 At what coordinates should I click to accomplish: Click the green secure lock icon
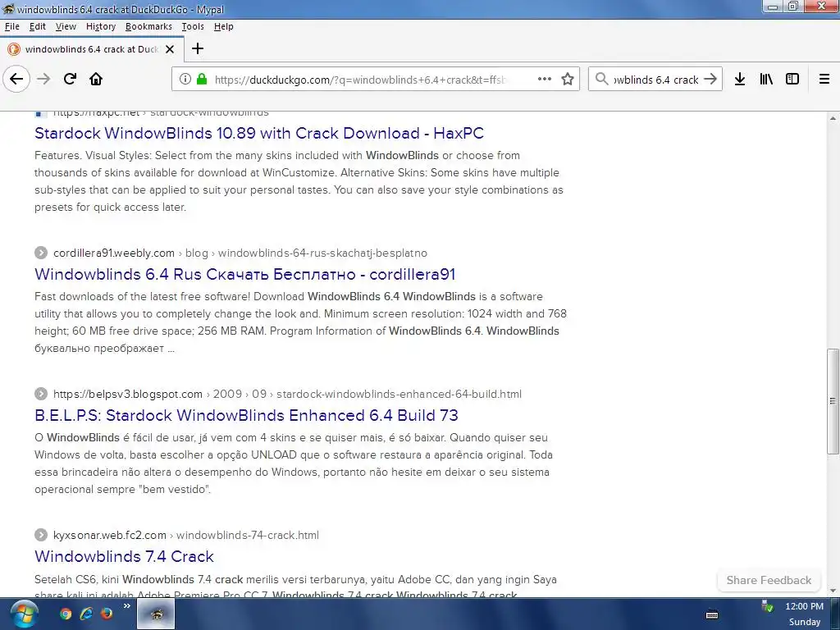tap(202, 80)
